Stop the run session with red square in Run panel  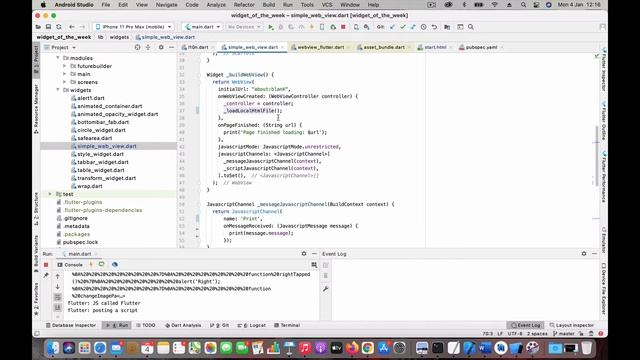(x=46, y=265)
